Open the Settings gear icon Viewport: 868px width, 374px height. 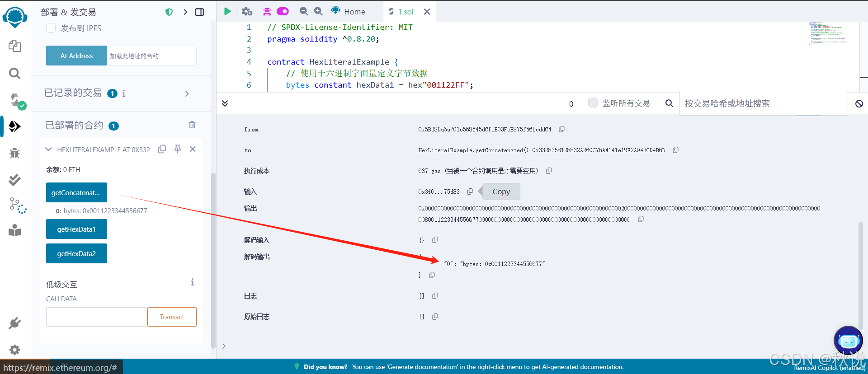[14, 350]
